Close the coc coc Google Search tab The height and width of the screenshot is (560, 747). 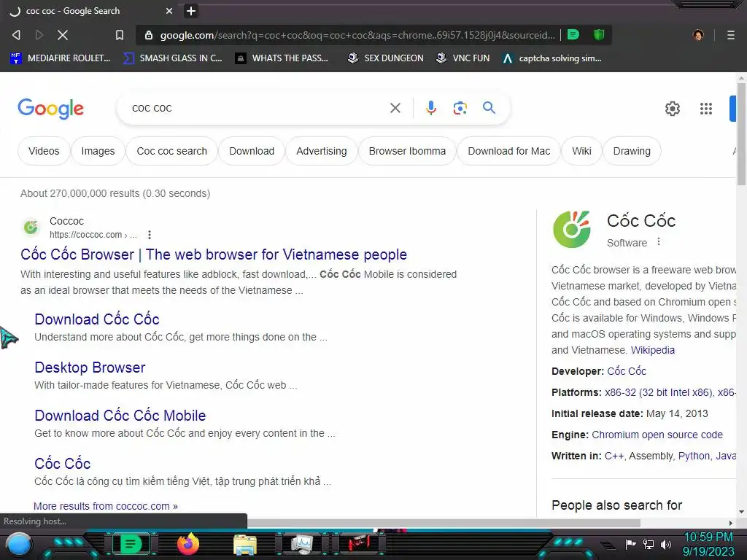pyautogui.click(x=169, y=10)
